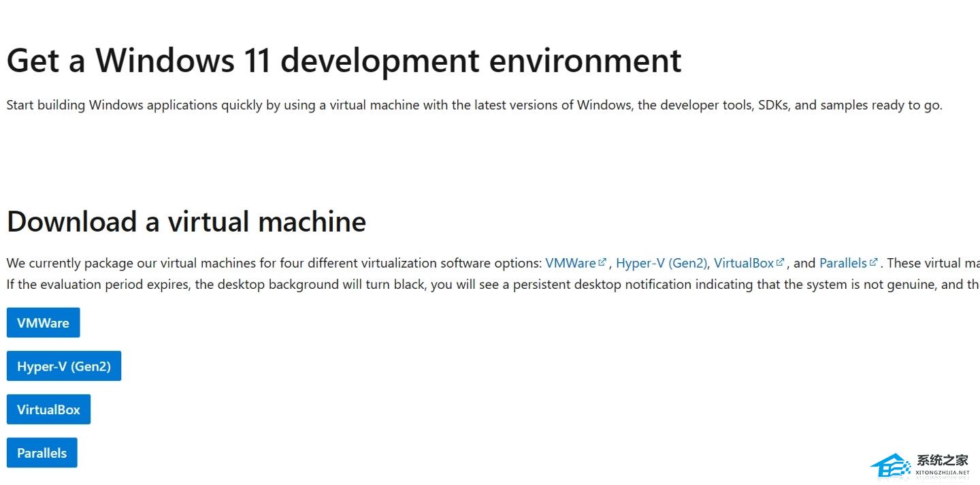
Task: Open the VMWare hyperlink in the paragraph
Action: coord(570,263)
